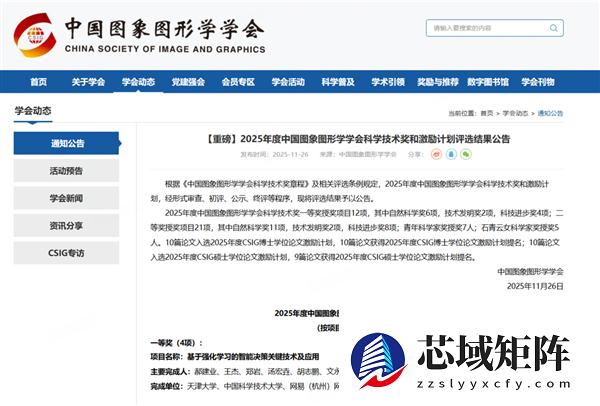Open the 数字图书馆 navigation item
Viewport: 600px width, 406px height.
tap(488, 82)
